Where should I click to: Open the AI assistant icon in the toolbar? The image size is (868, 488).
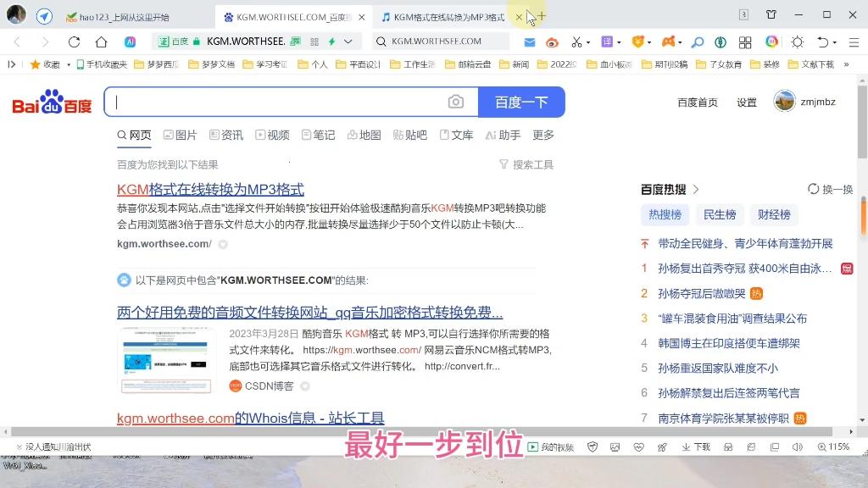130,42
